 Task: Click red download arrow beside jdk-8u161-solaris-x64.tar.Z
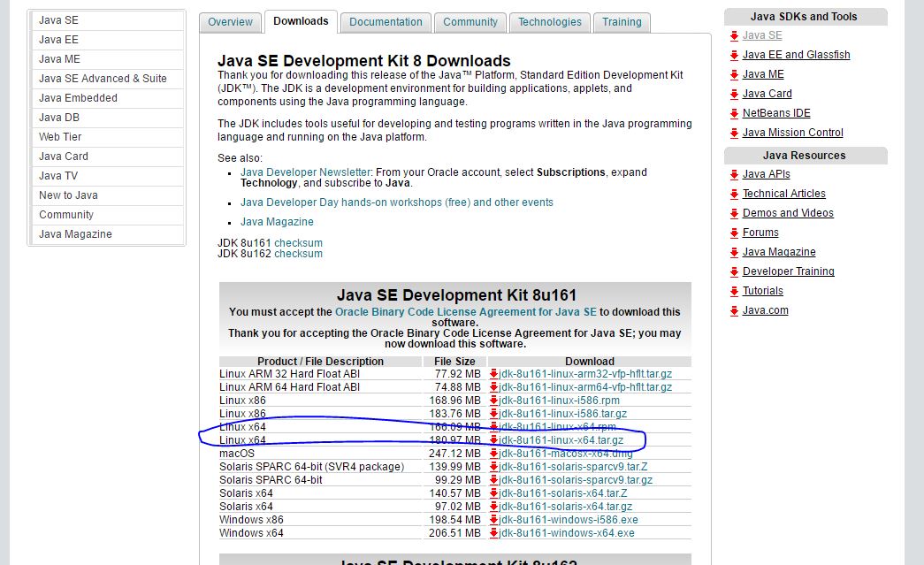pos(493,493)
